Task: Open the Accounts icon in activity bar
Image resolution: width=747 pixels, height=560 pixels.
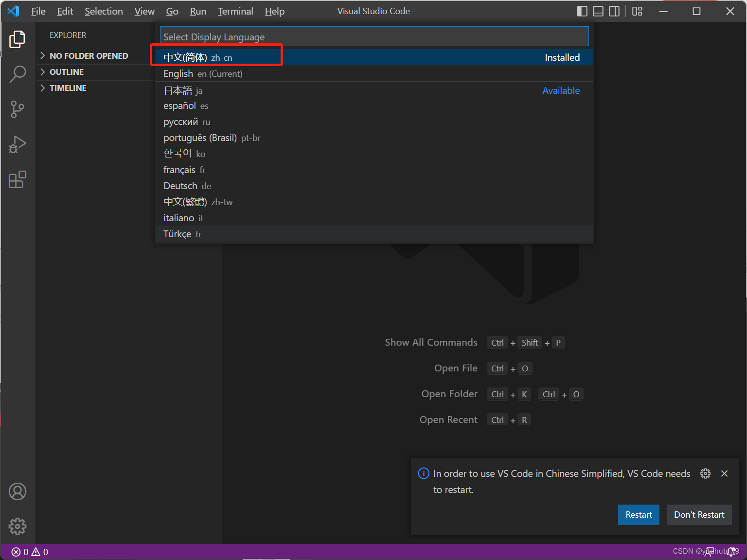Action: point(18,491)
